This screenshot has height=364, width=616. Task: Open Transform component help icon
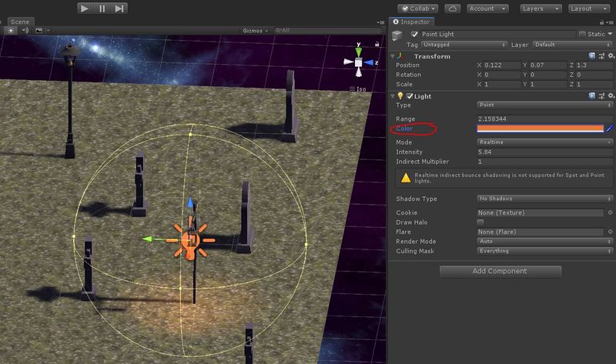[x=591, y=55]
